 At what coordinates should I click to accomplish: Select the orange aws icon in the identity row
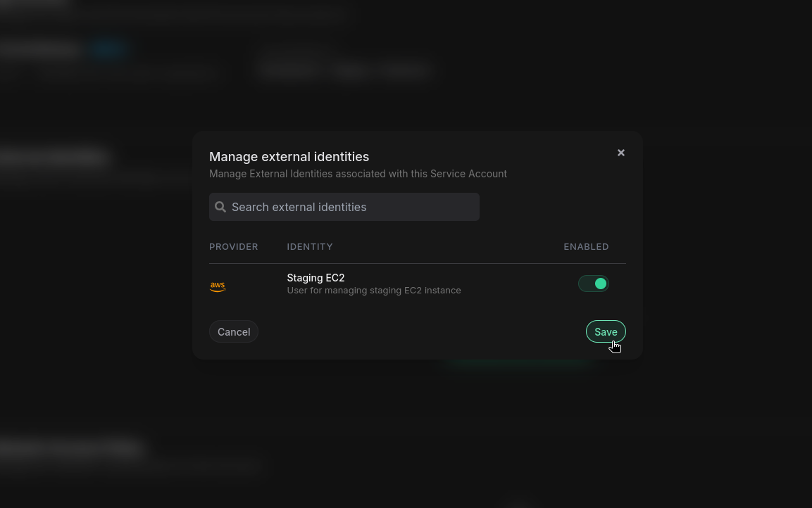tap(218, 286)
